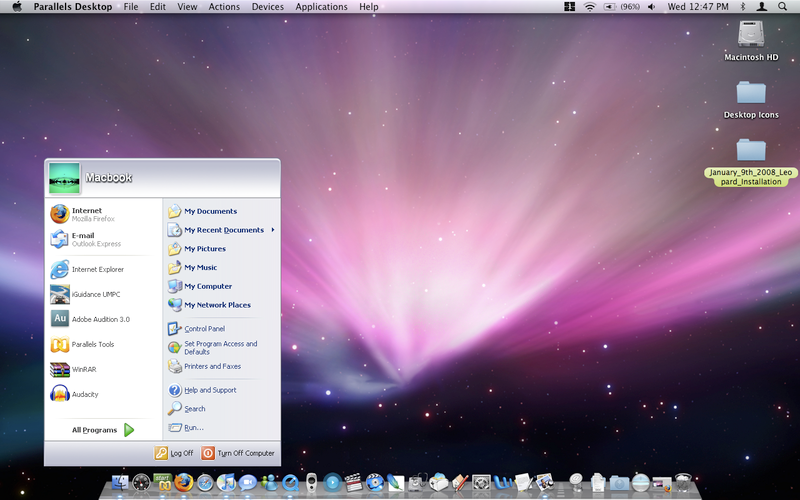The width and height of the screenshot is (800, 500).
Task: Launch Firefox from Dock
Action: pyautogui.click(x=184, y=482)
